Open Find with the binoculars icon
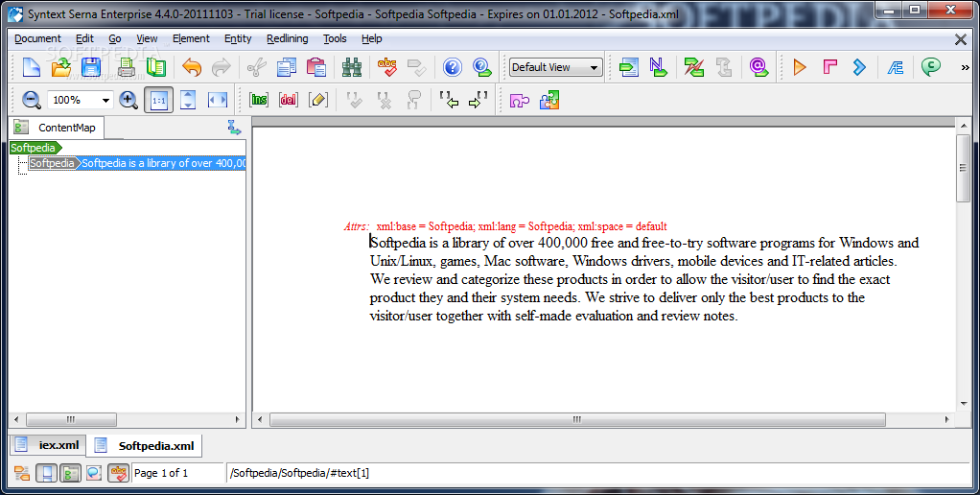The height and width of the screenshot is (495, 980). click(351, 67)
